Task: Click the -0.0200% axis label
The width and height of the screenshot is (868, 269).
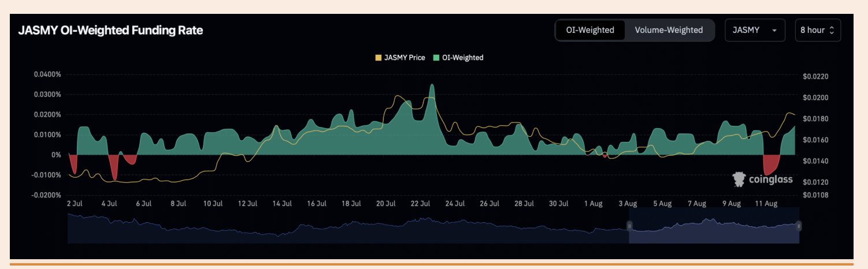Action: (46, 195)
